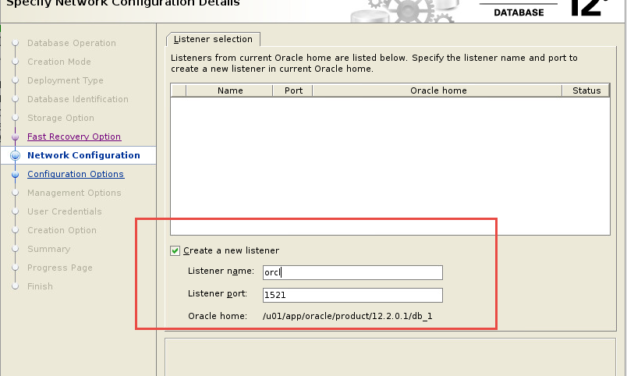The width and height of the screenshot is (627, 376).
Task: Uncheck the Create a new listener checkbox
Action: (x=175, y=251)
